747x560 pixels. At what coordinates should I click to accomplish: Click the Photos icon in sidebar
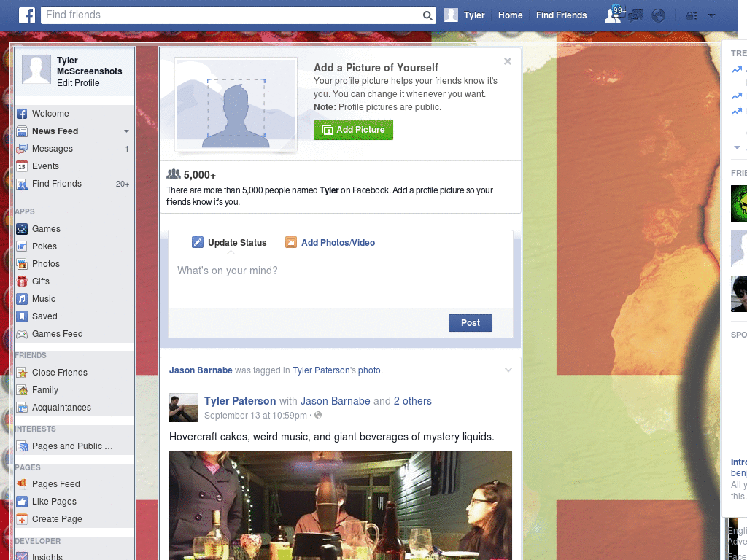tap(22, 264)
